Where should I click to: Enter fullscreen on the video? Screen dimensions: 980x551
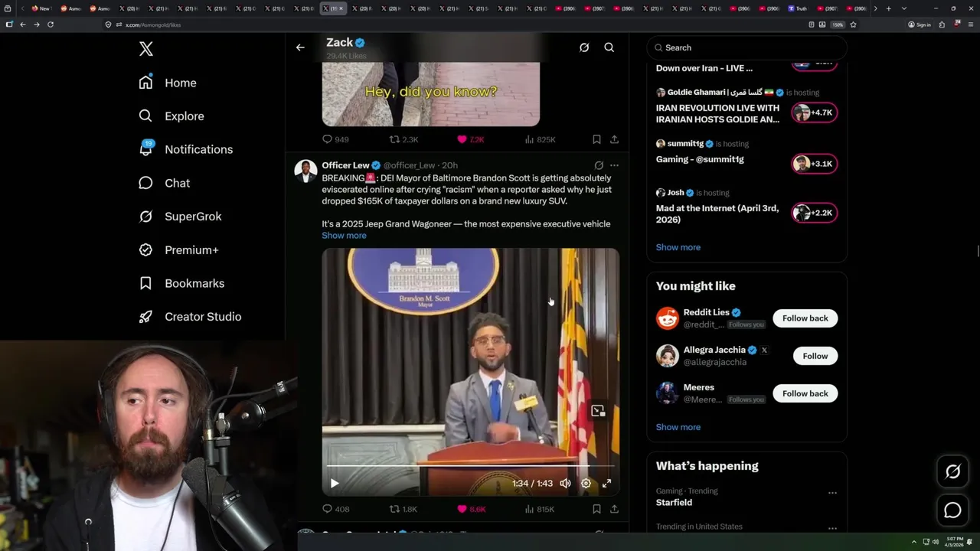[x=606, y=483]
